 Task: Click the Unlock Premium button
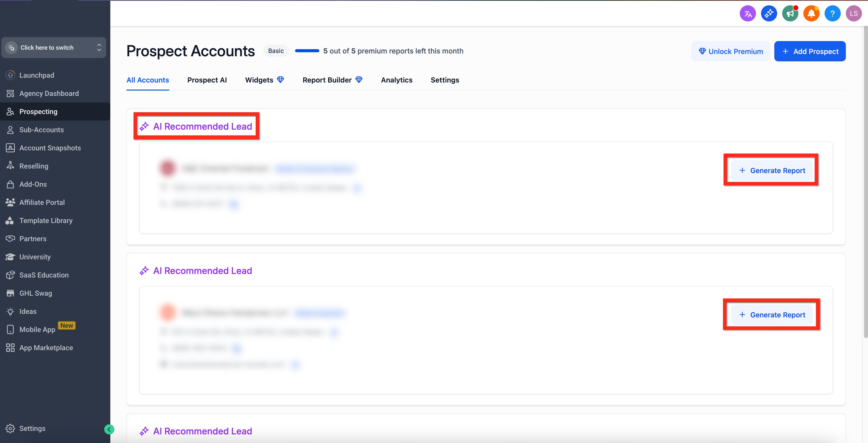pyautogui.click(x=730, y=51)
